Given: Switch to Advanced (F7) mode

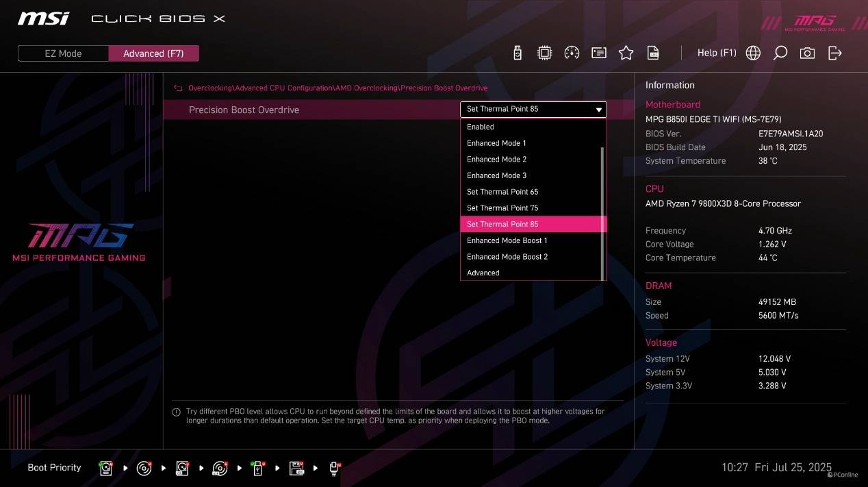Looking at the screenshot, I should [153, 53].
